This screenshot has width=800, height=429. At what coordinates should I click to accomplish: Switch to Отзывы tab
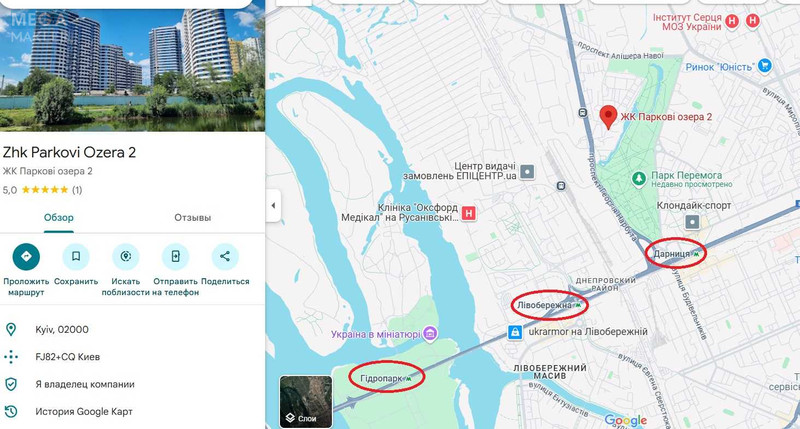click(192, 218)
